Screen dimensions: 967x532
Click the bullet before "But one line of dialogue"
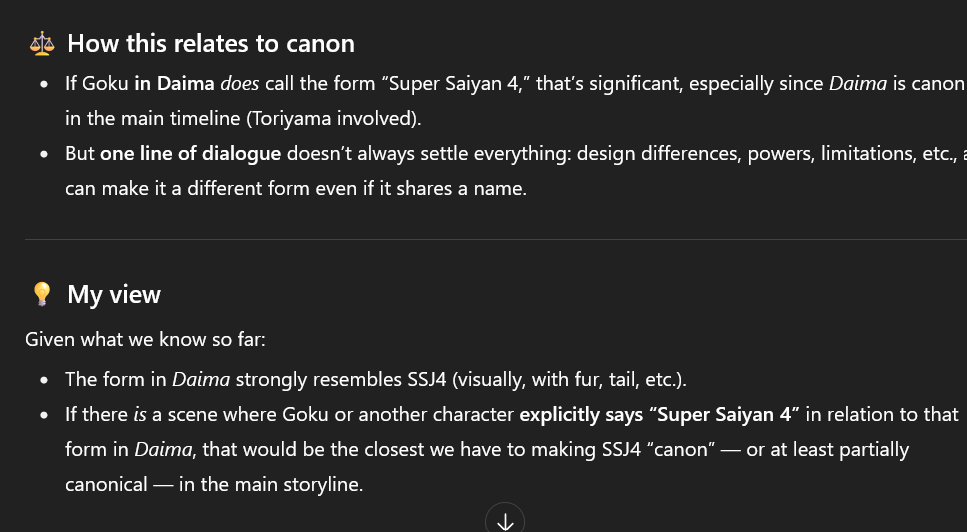(x=44, y=154)
